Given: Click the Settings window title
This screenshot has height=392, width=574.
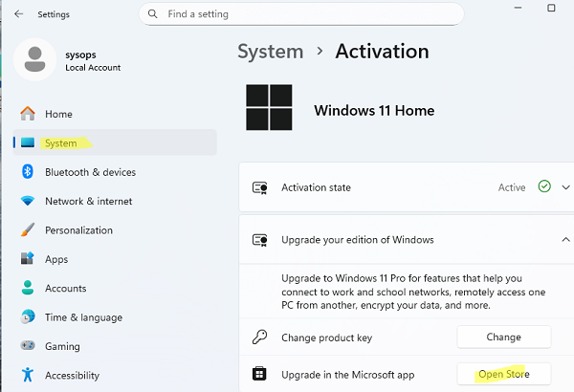Looking at the screenshot, I should click(54, 14).
